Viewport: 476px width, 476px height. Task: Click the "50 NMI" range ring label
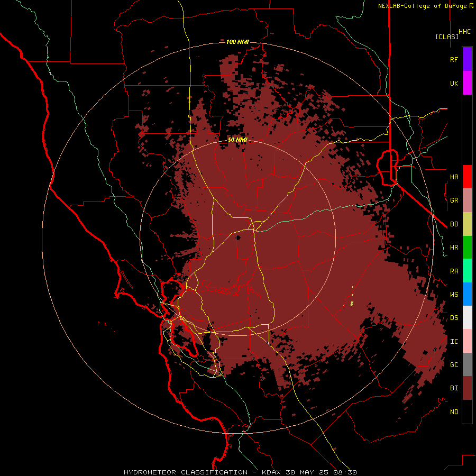point(237,140)
